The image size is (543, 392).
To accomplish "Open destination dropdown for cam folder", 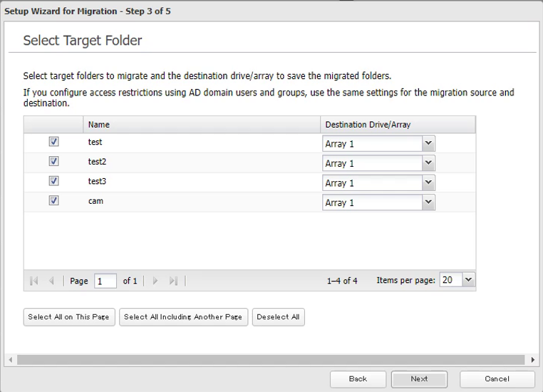I will point(428,202).
